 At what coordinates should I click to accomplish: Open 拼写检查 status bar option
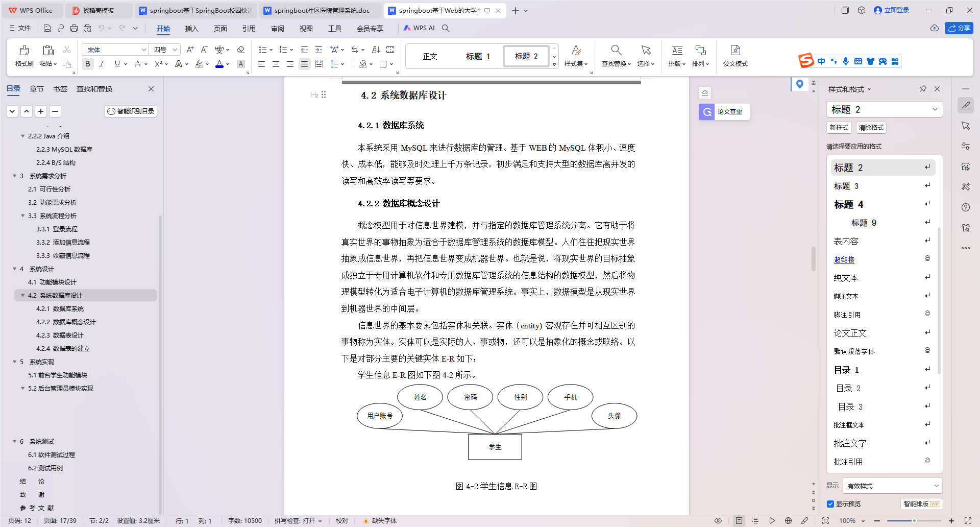[298, 521]
